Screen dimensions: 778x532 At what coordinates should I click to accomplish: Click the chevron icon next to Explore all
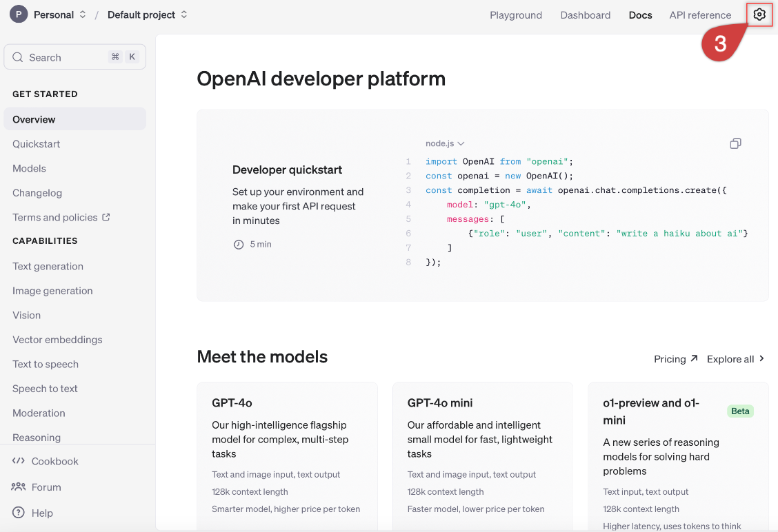(x=761, y=358)
